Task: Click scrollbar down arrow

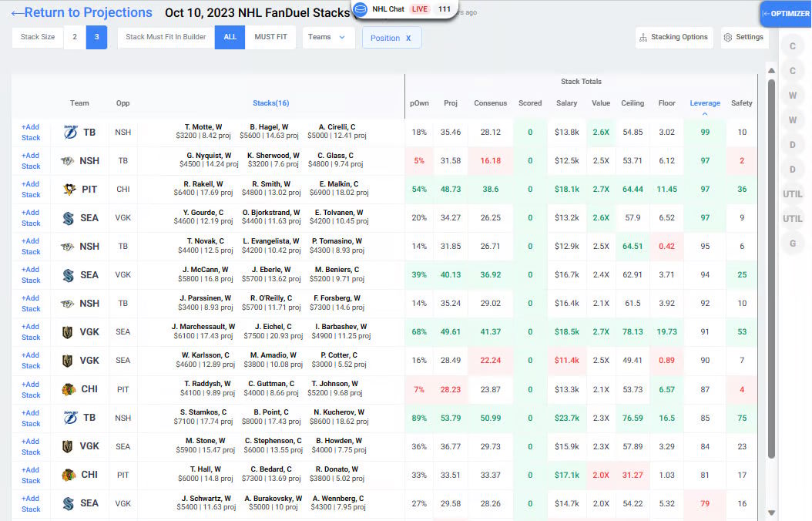Action: pos(772,513)
